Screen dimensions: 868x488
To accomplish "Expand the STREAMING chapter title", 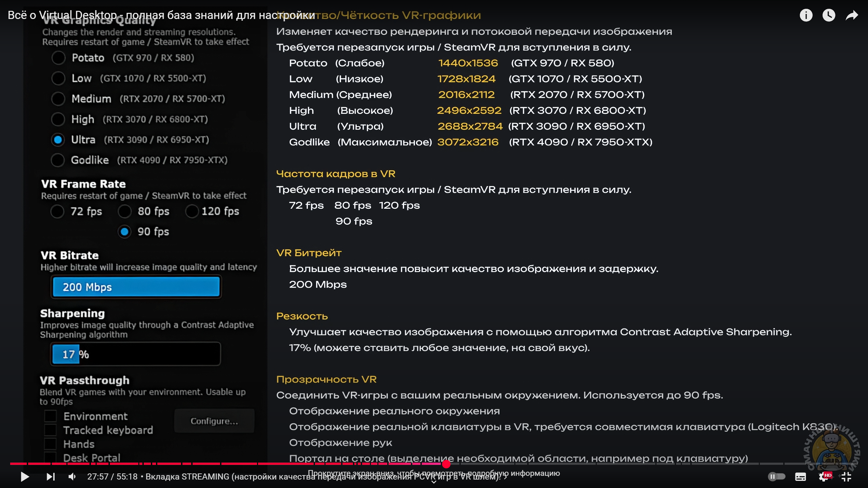I will tap(323, 477).
